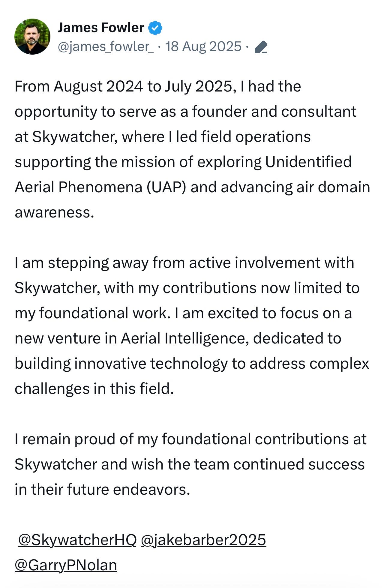Open the 18 Aug 2025 timestamp

(x=203, y=46)
